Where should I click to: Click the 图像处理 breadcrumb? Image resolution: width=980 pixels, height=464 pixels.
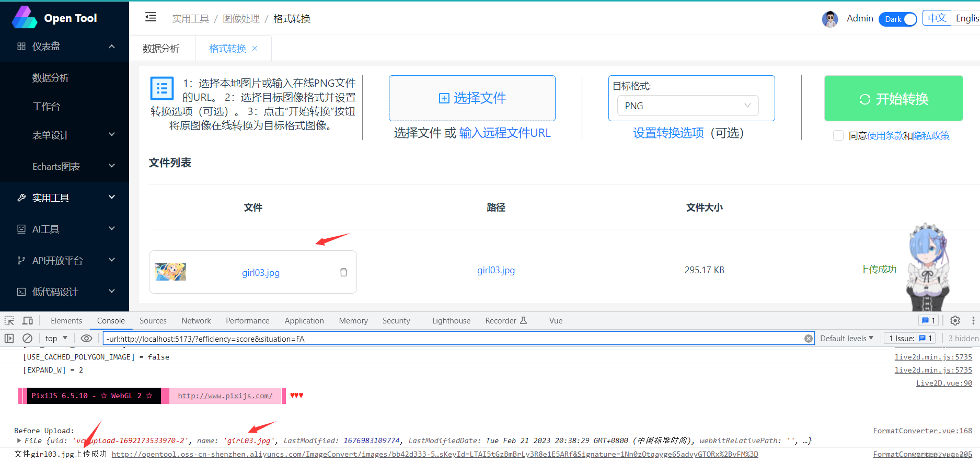point(241,19)
